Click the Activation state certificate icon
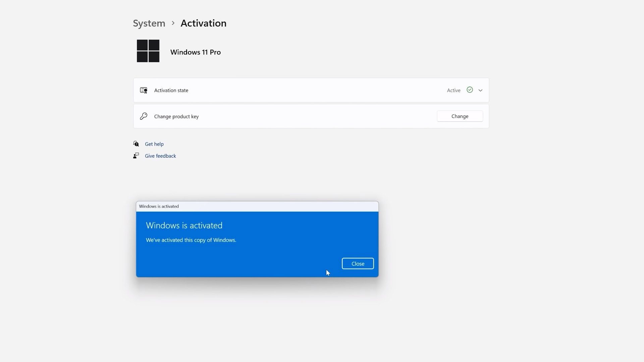The image size is (644, 362). pyautogui.click(x=144, y=90)
